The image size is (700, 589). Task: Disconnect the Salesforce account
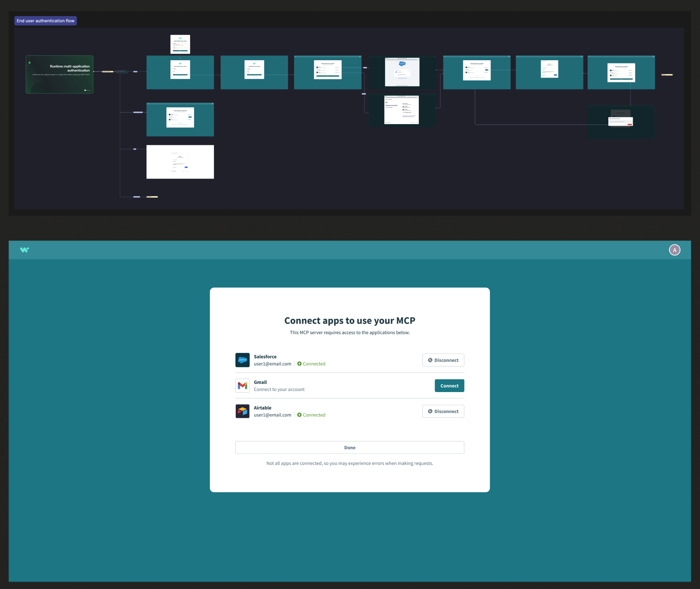point(443,360)
